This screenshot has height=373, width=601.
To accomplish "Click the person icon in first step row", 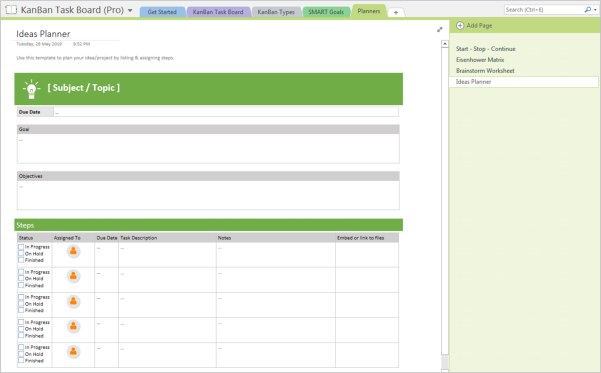I will pos(73,251).
